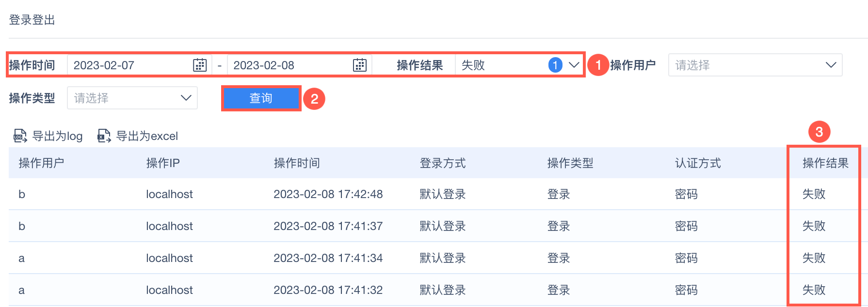Click the export as log file icon
Viewport: 868px width, 307px height.
pyautogui.click(x=20, y=136)
